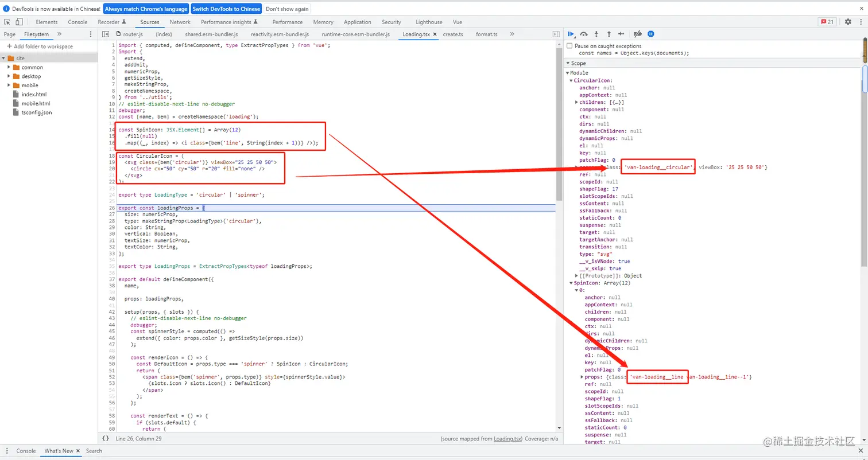Open Performance insights panel
Viewport: 868px width, 460px height.
(x=229, y=22)
